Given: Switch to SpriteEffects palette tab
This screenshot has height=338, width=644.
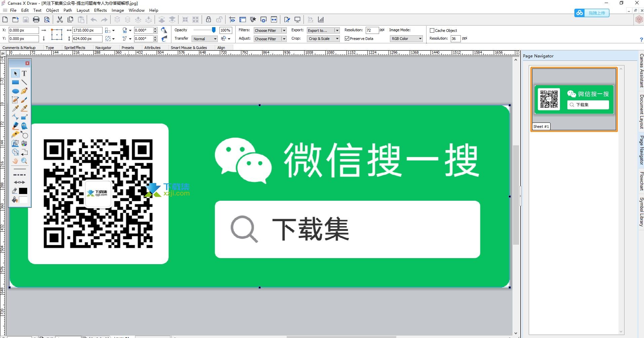Looking at the screenshot, I should pos(75,48).
